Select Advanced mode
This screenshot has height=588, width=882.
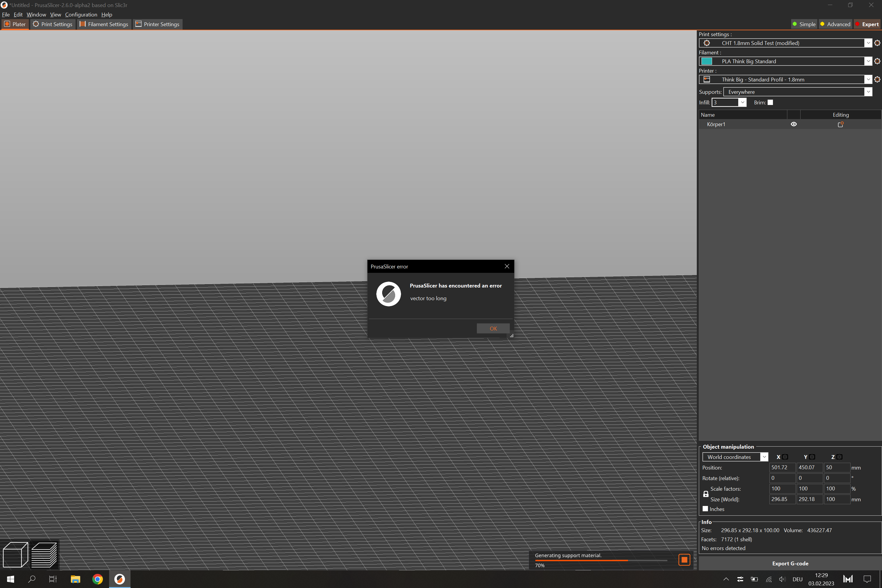835,24
